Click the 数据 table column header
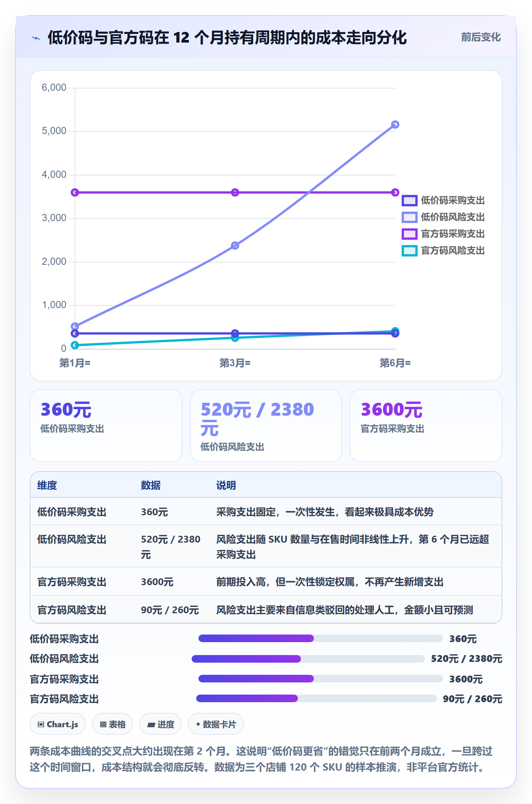Viewport: 532px width, 804px height. point(151,485)
